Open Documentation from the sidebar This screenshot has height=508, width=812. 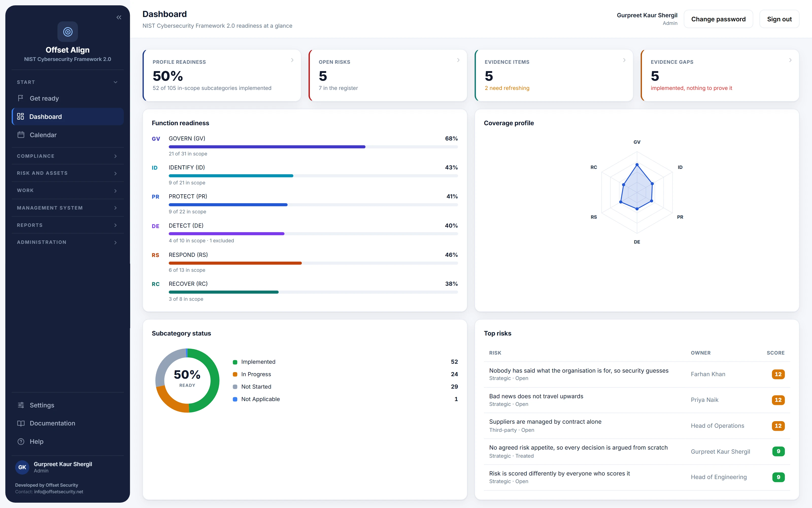(x=67, y=423)
